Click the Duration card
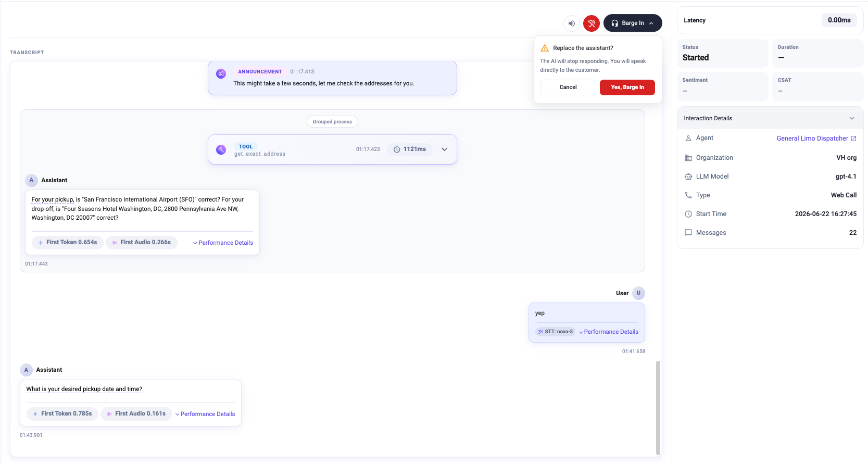This screenshot has height=465, width=868. click(x=818, y=53)
